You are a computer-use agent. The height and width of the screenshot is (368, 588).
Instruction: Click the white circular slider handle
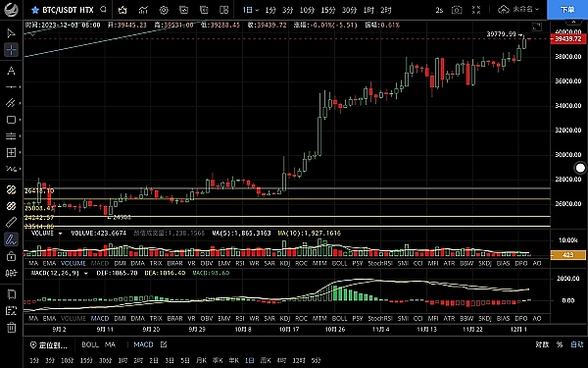[x=580, y=168]
